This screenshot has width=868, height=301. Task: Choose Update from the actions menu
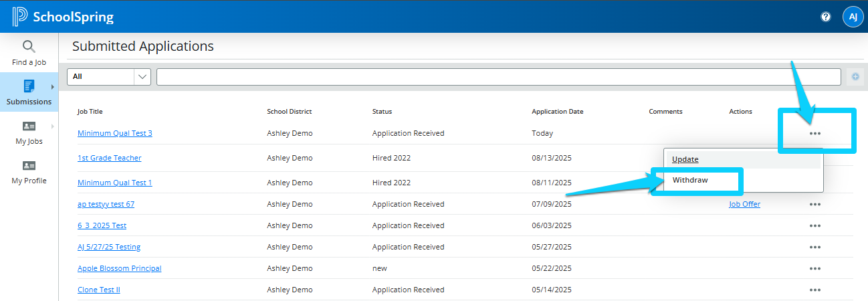point(685,159)
